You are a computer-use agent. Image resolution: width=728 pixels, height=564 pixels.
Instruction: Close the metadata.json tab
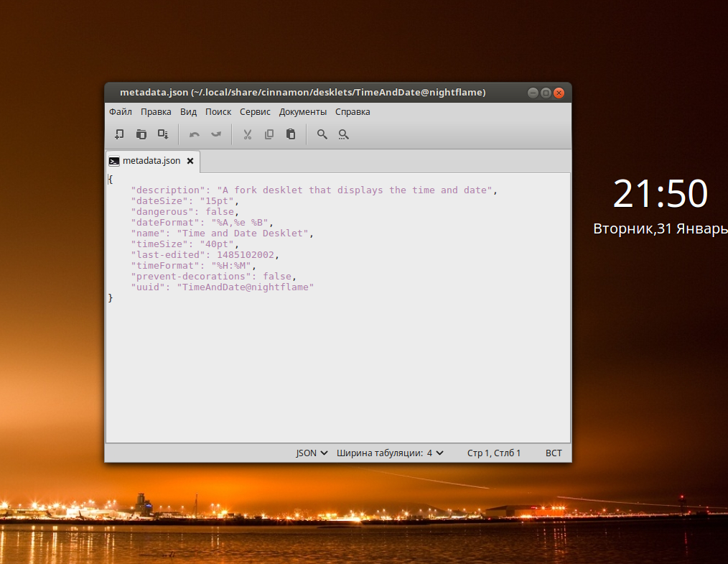(x=190, y=161)
